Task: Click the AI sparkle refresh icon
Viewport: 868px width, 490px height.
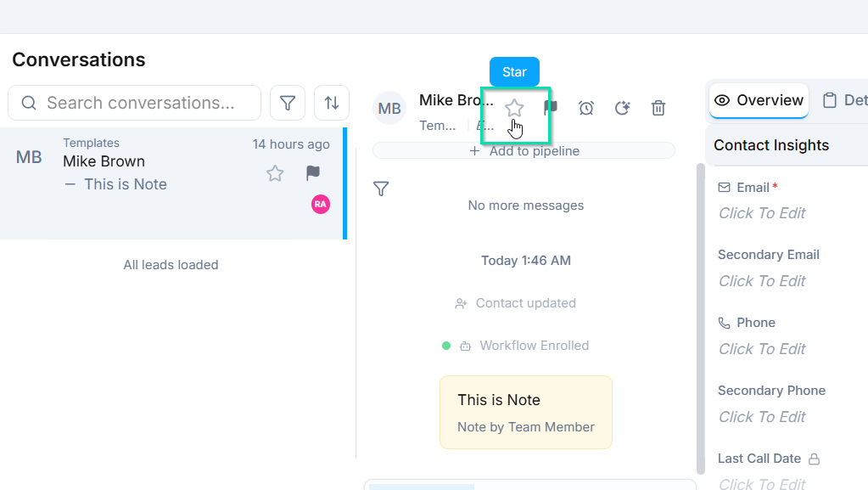Action: click(x=622, y=108)
